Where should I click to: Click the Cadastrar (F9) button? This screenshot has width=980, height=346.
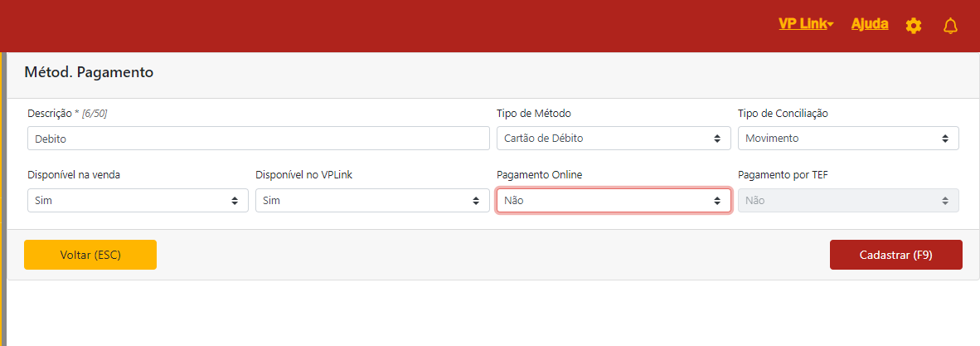pyautogui.click(x=895, y=255)
